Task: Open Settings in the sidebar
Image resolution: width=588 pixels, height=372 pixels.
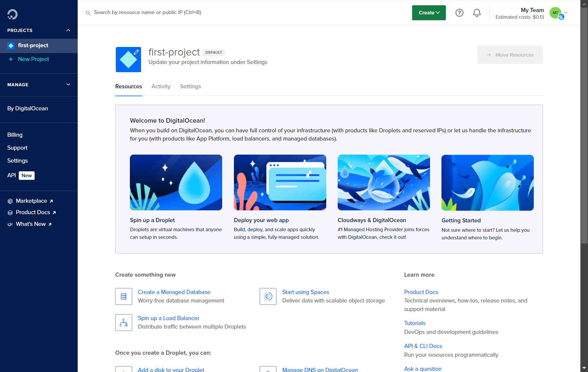Action: click(x=18, y=161)
